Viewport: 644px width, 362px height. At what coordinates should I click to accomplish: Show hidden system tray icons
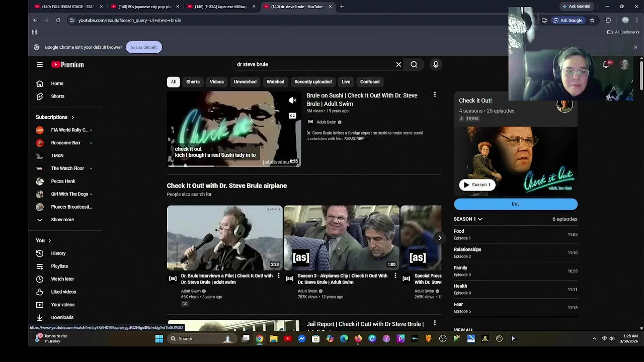[x=594, y=338]
